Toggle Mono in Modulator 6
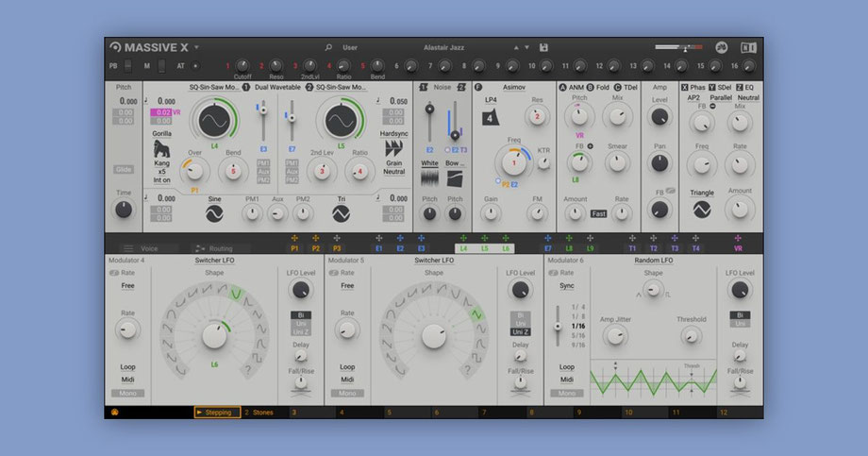Screen dimensions: 868x456 point(567,394)
